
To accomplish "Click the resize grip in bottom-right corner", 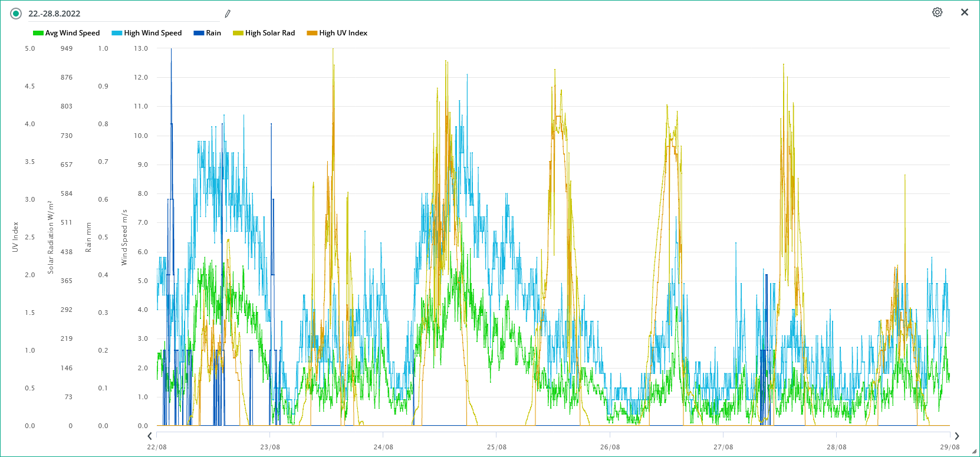I will (x=974, y=451).
